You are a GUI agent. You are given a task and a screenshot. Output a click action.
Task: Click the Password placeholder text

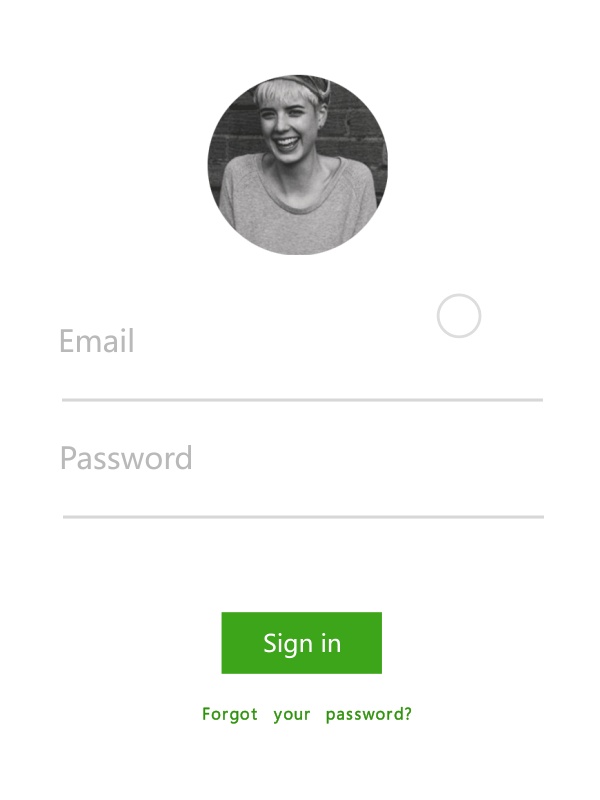click(x=126, y=458)
